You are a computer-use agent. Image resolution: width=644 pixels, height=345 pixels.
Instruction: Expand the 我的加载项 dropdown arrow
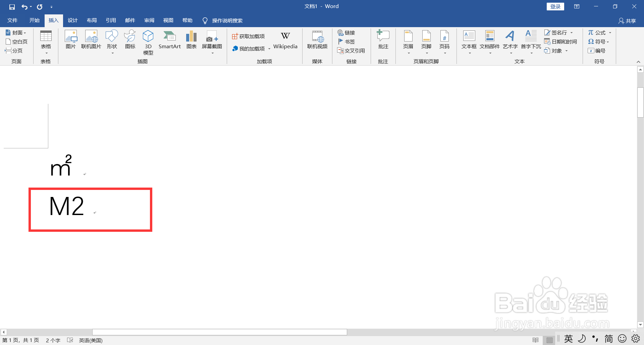tap(269, 49)
